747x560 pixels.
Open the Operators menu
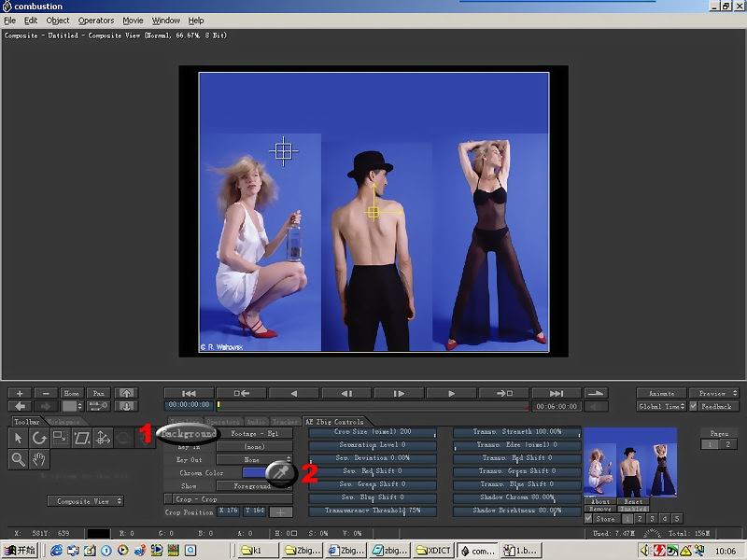96,21
